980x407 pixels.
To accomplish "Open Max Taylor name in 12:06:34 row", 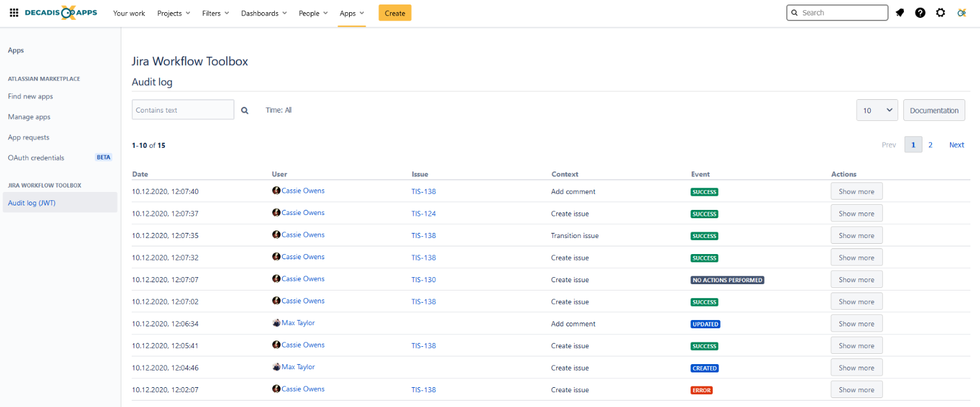I will coord(298,323).
